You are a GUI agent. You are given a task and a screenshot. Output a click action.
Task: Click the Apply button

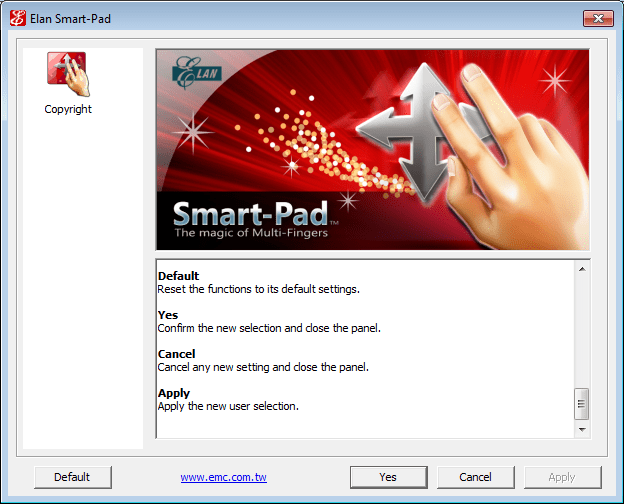click(562, 477)
